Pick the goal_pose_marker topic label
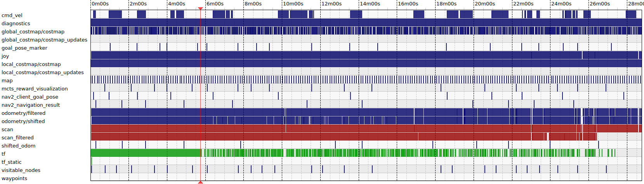The height and width of the screenshot is (184, 644). (x=24, y=48)
